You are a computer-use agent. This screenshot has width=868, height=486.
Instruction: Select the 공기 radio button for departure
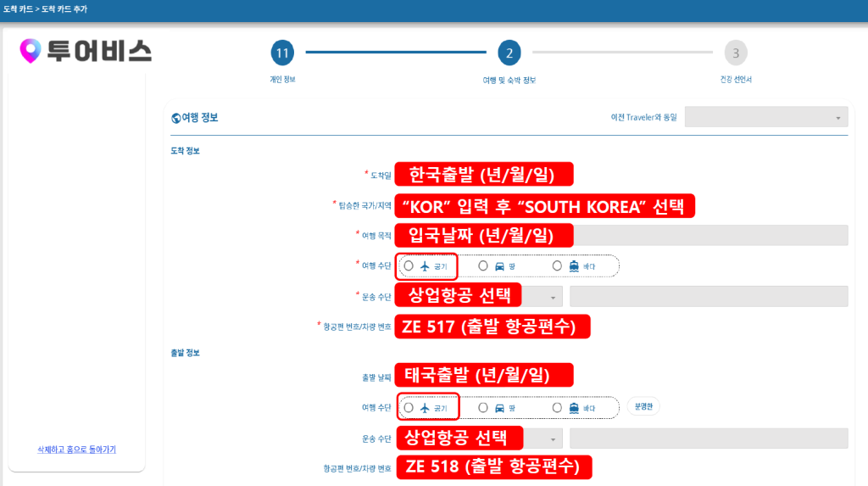coord(409,408)
